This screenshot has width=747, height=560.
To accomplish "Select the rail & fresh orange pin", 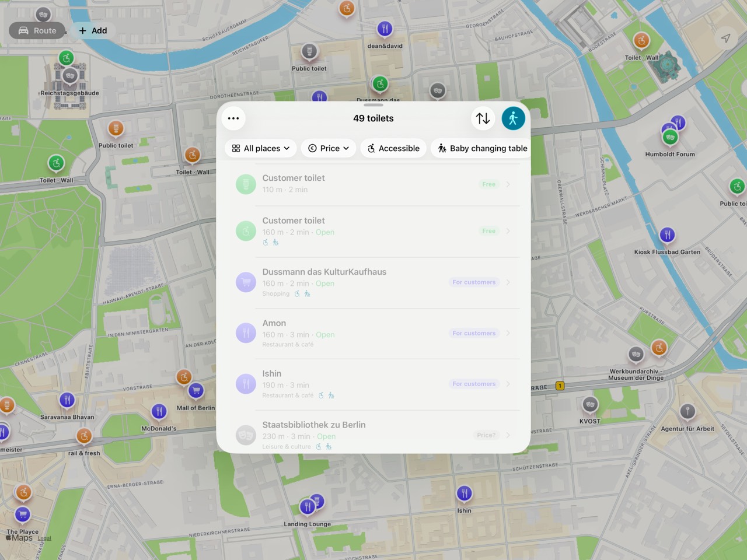I will pyautogui.click(x=84, y=436).
